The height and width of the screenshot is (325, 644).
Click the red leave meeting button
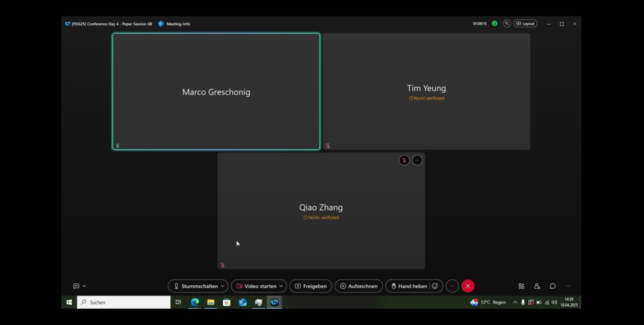(x=468, y=286)
